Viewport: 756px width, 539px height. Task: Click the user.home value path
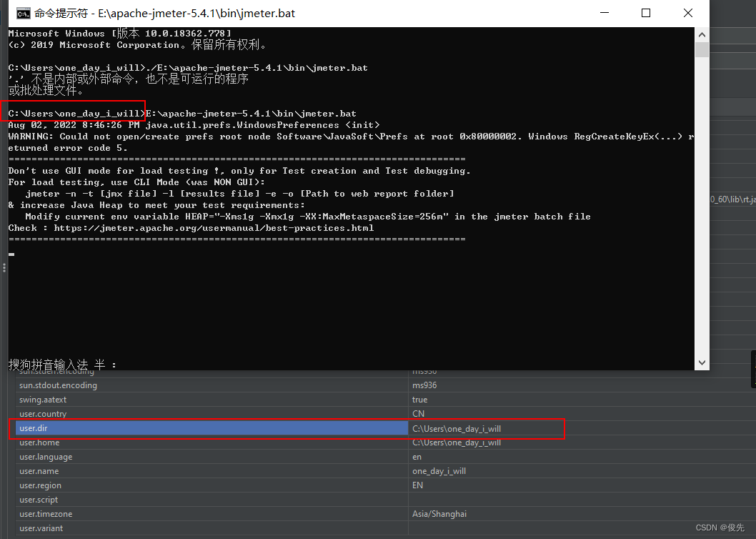457,442
